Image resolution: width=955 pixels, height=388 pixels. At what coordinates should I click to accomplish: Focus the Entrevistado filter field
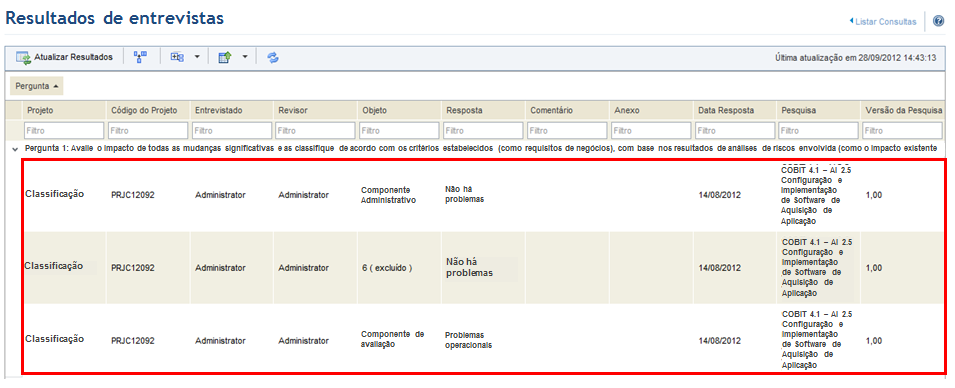point(232,130)
